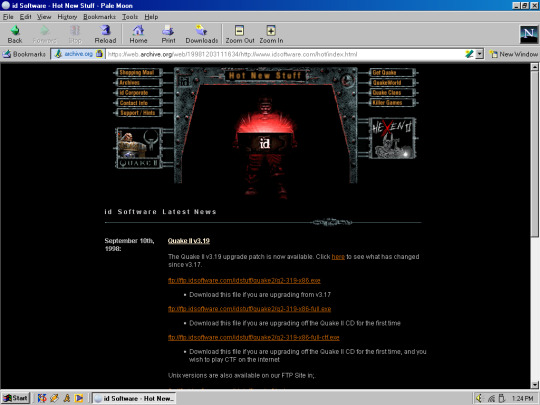Click into the URL address field
540x405 pixels.
[284, 54]
